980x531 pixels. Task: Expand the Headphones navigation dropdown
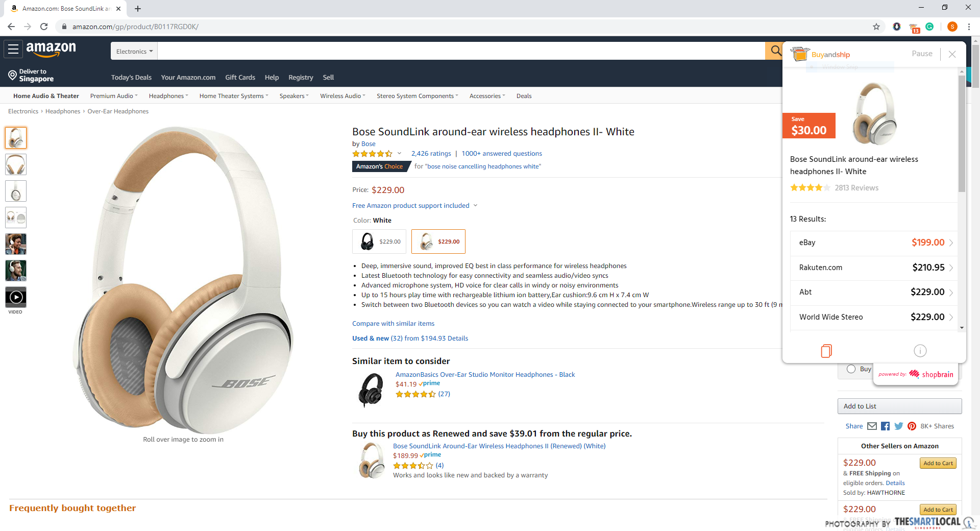click(168, 96)
